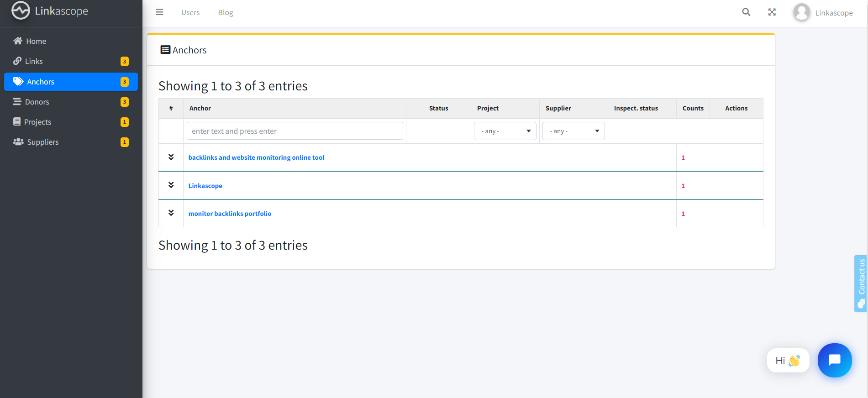Open the Blog top navigation link

point(226,12)
